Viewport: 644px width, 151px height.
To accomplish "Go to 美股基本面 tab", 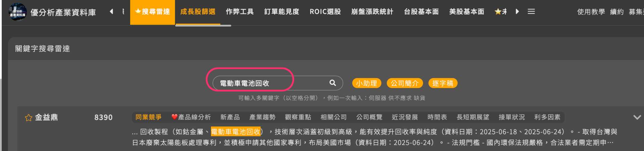I will pos(467,12).
